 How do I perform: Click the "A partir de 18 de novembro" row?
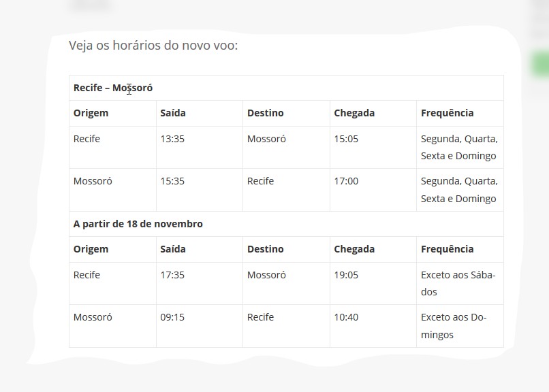(x=138, y=224)
